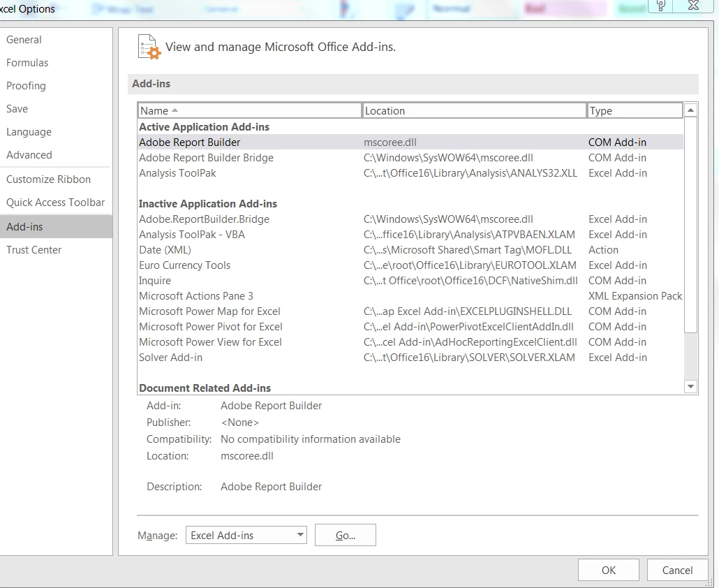The width and height of the screenshot is (719, 588).
Task: Select the Microsoft Actions Pane 3 row
Action: 410,296
